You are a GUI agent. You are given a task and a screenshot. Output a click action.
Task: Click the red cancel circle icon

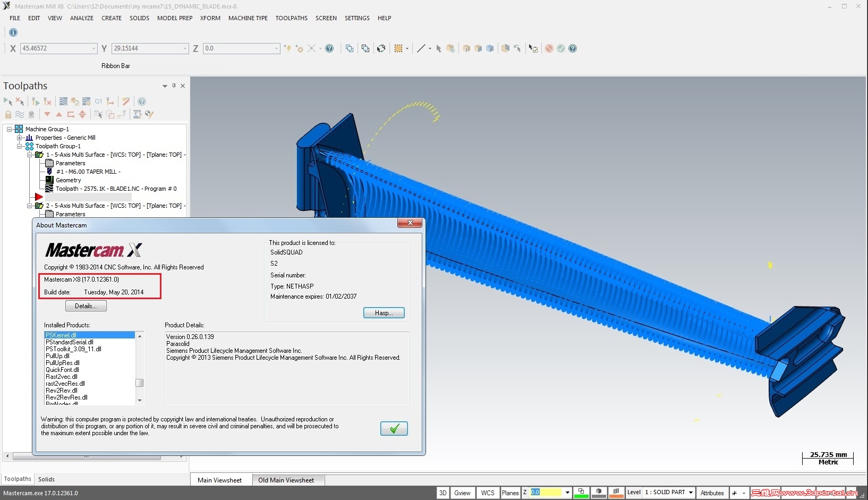549,48
